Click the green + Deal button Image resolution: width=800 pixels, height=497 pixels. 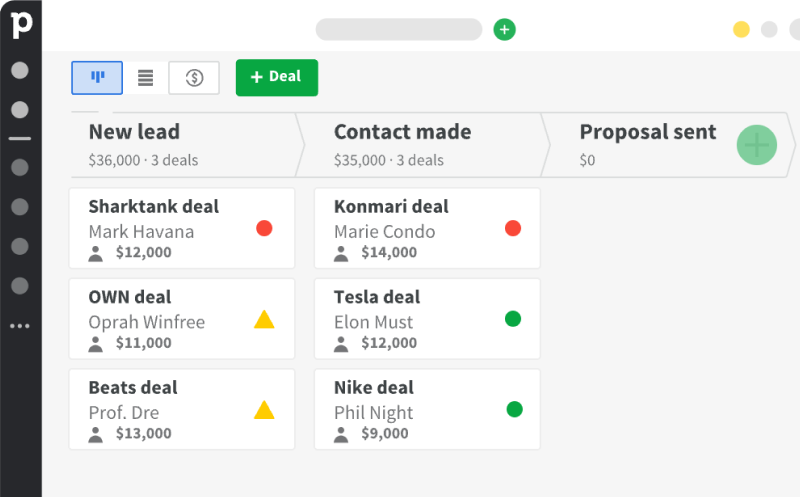pyautogui.click(x=277, y=78)
